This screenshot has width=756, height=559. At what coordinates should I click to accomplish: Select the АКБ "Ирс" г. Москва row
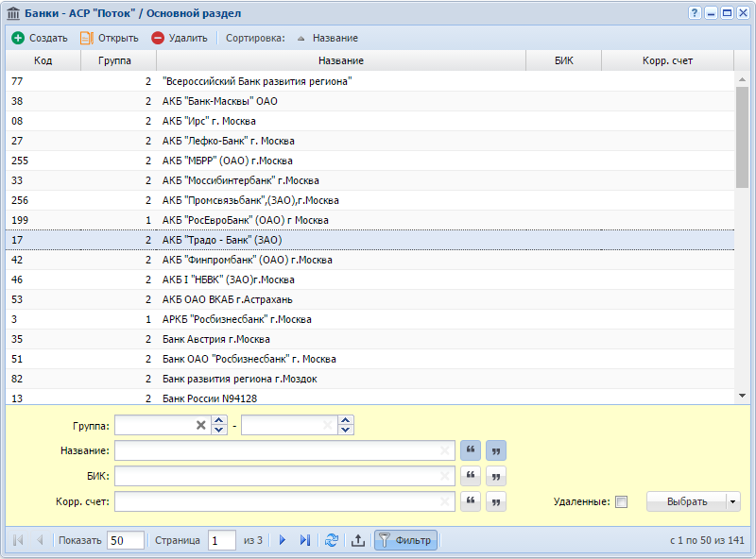(369, 121)
